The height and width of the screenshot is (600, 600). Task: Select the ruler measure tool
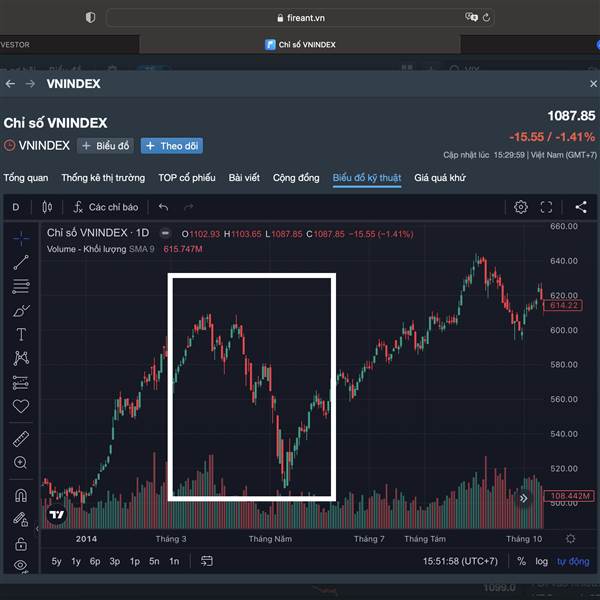[x=21, y=439]
